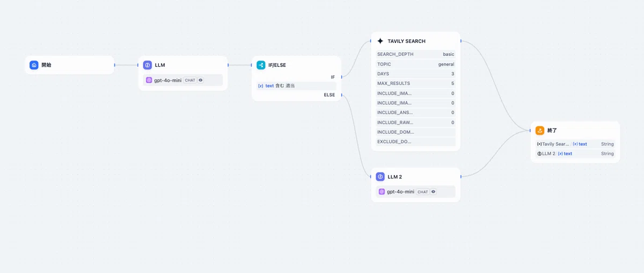The image size is (644, 273).
Task: Click the Tavily Search star icon
Action: pos(380,41)
